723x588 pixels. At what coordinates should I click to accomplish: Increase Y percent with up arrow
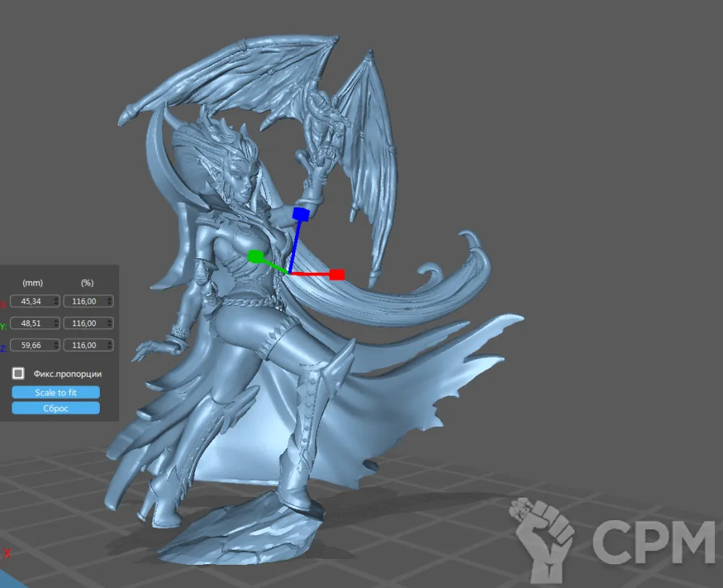coord(109,320)
